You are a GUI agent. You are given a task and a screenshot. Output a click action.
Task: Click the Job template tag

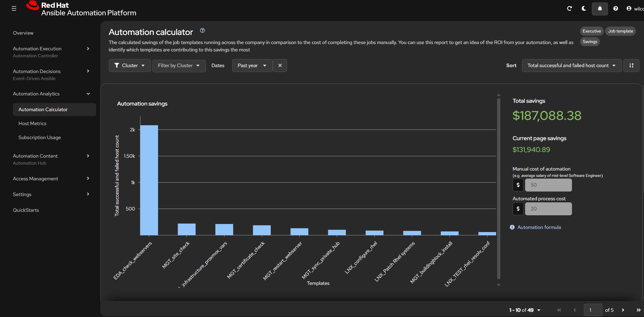[620, 31]
